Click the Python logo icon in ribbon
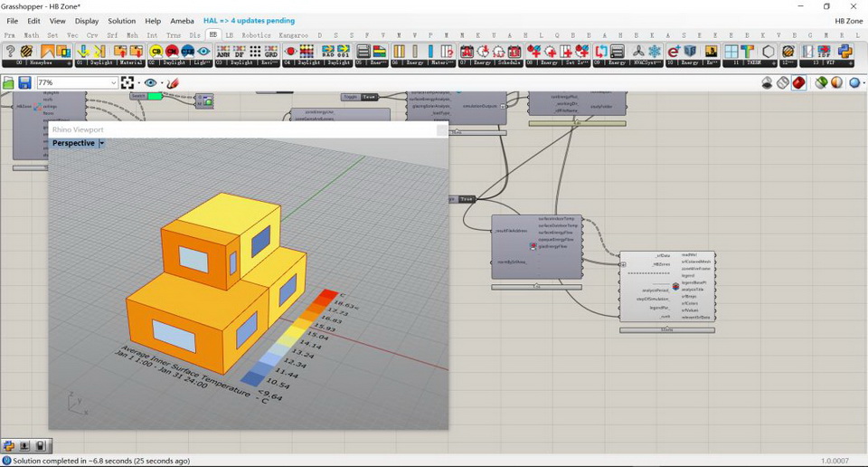Viewport: 868px width, 467px height. point(844,52)
